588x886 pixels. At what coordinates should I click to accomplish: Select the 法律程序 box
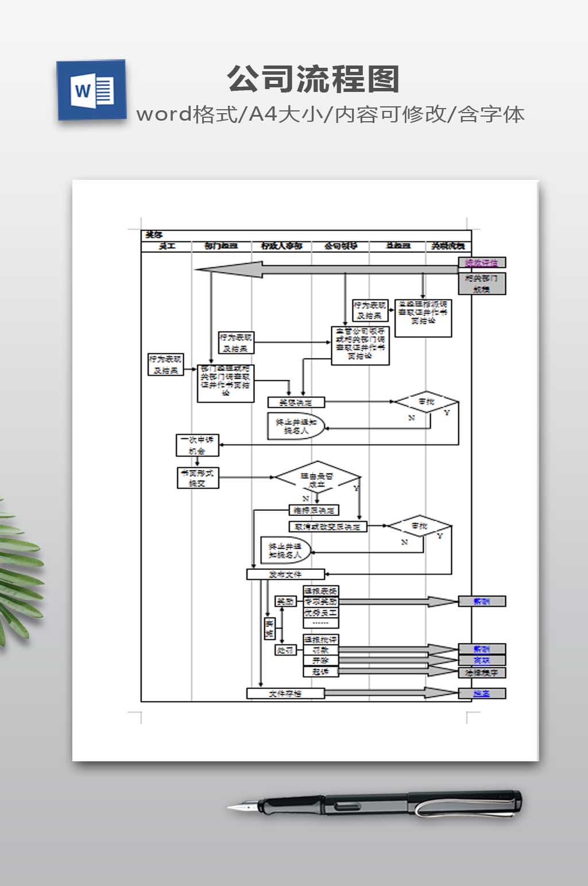[482, 672]
